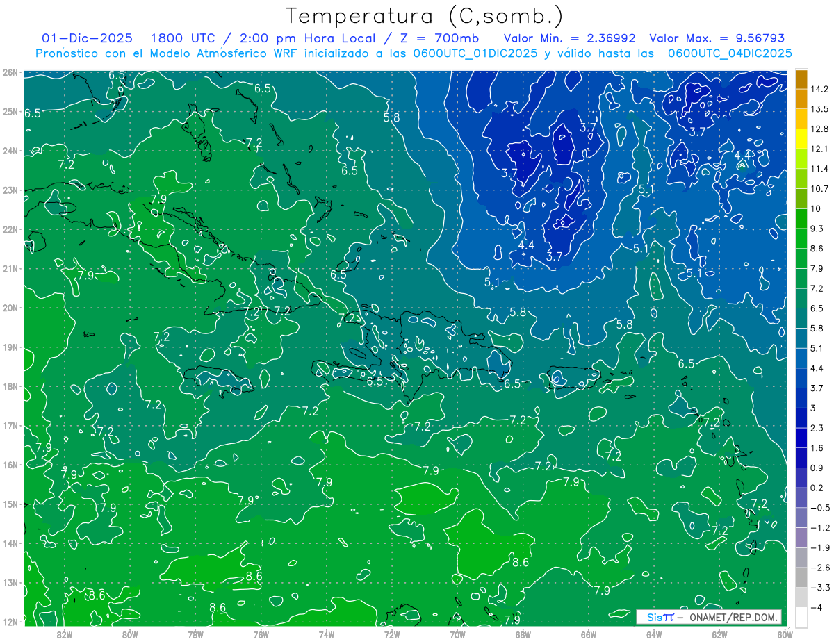834x644 pixels.
Task: Click the "Valor Max. = 9.56793" text
Action: click(x=718, y=38)
